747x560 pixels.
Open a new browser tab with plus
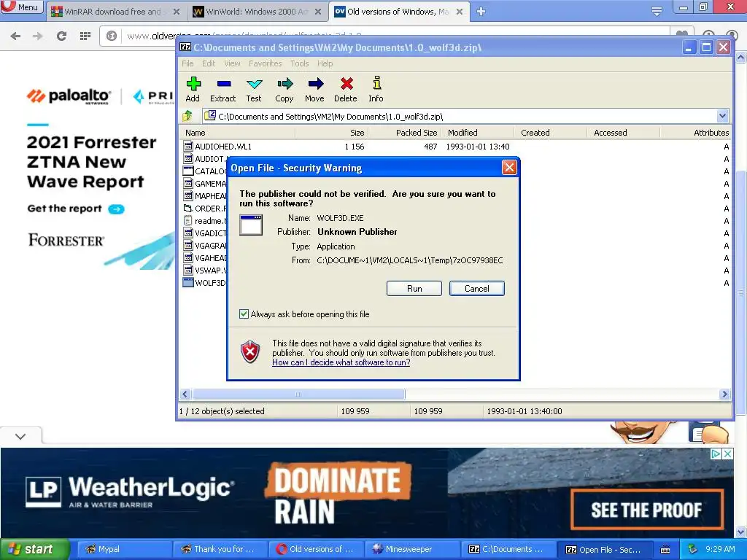(481, 12)
